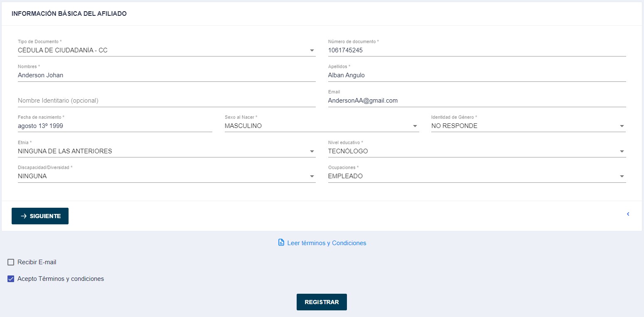
Task: Expand the Nivel educativo dropdown
Action: point(477,151)
